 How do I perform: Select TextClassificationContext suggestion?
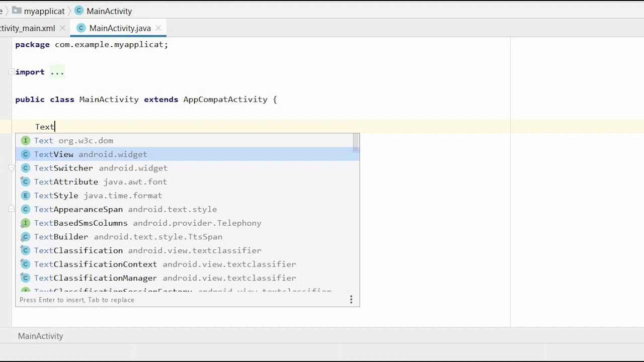pyautogui.click(x=187, y=264)
